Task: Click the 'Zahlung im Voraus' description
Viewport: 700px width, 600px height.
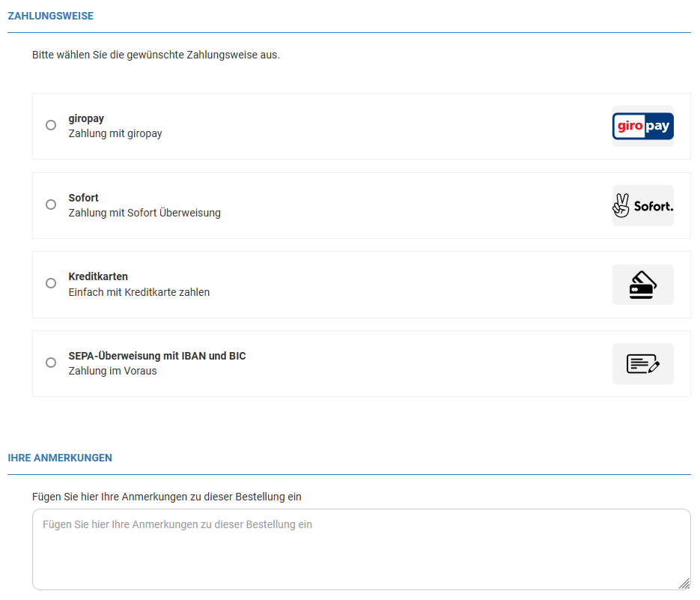Action: click(x=112, y=371)
